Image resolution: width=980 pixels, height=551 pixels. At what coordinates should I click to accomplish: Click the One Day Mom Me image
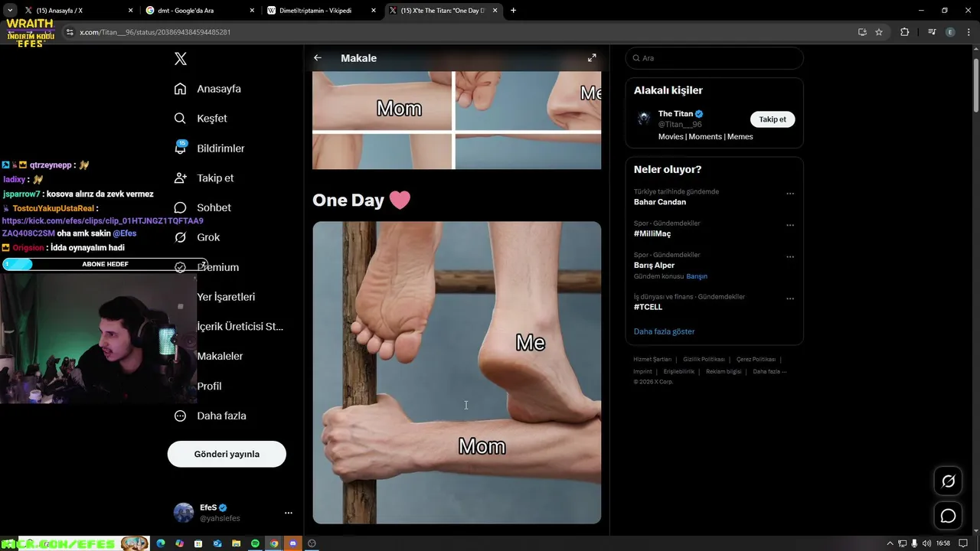pos(457,373)
